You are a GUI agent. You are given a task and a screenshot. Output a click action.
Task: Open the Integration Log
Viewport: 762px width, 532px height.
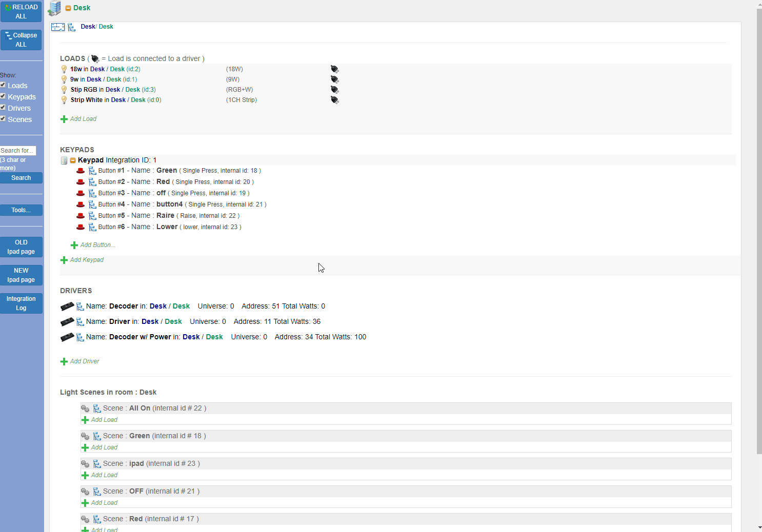(21, 303)
